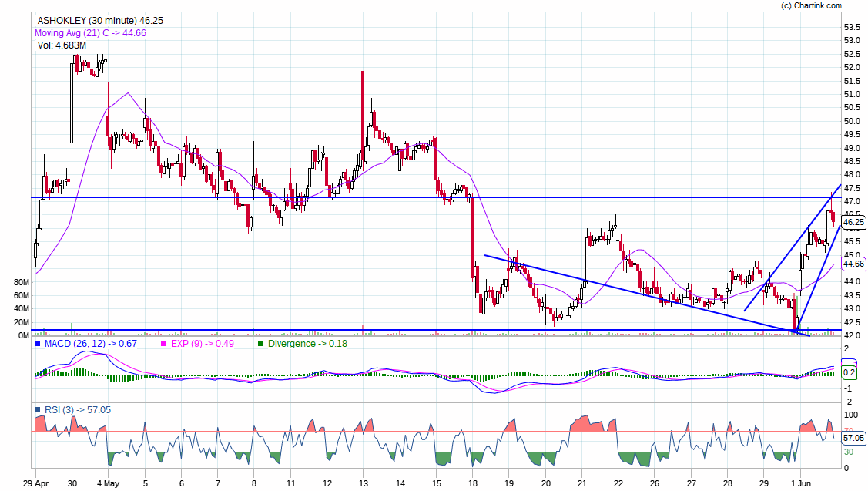Click the 0.2 MACD value tag
The height and width of the screenshot is (491, 868).
coord(849,373)
